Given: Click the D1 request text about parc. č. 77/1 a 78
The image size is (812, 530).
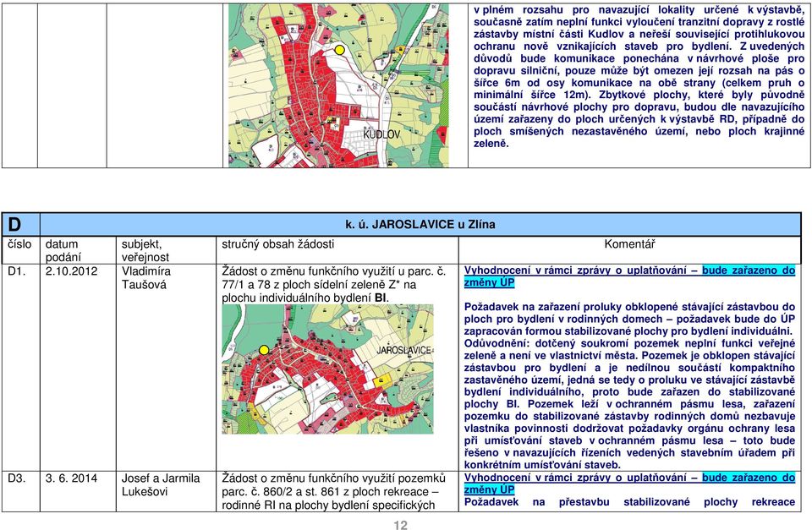Looking at the screenshot, I should (333, 284).
